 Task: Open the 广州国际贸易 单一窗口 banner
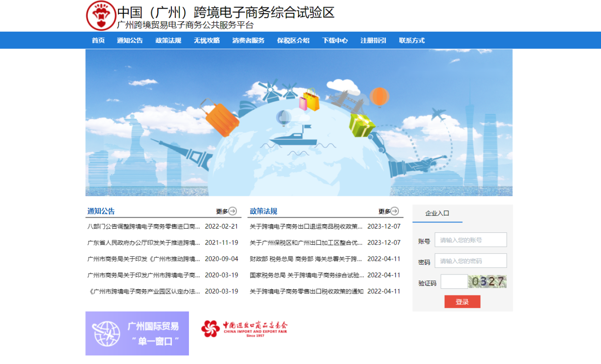(x=137, y=333)
